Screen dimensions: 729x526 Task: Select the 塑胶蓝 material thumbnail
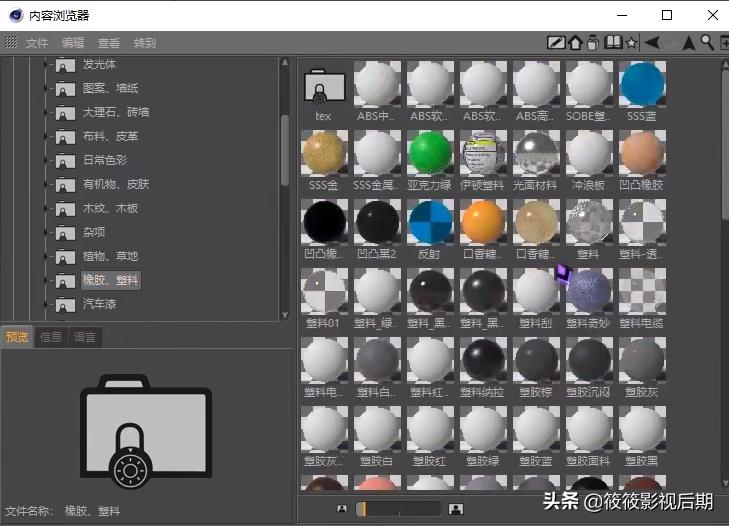pos(536,429)
